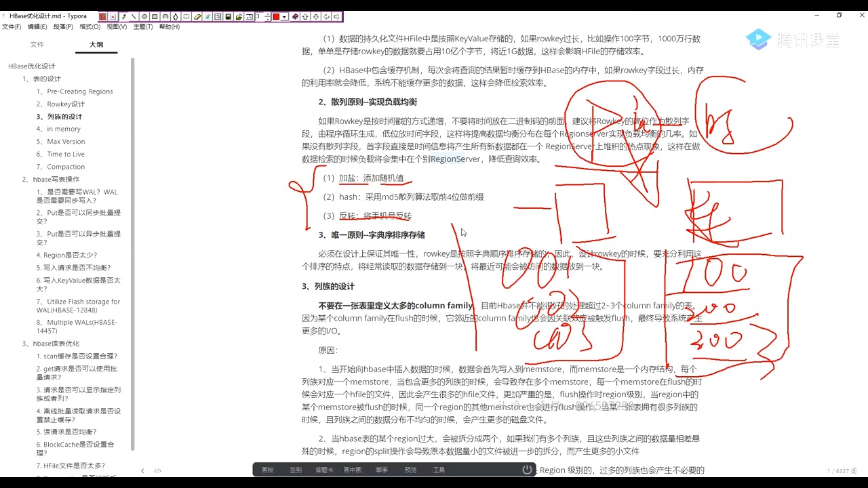Click the floppy disk save icon
This screenshot has width=868, height=488.
229,16
